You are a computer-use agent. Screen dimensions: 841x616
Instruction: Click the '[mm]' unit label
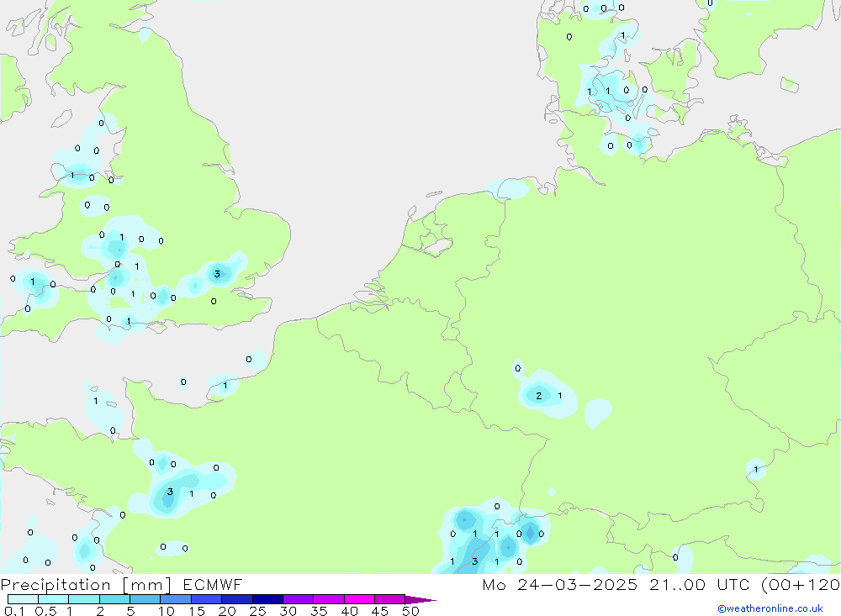(x=147, y=585)
